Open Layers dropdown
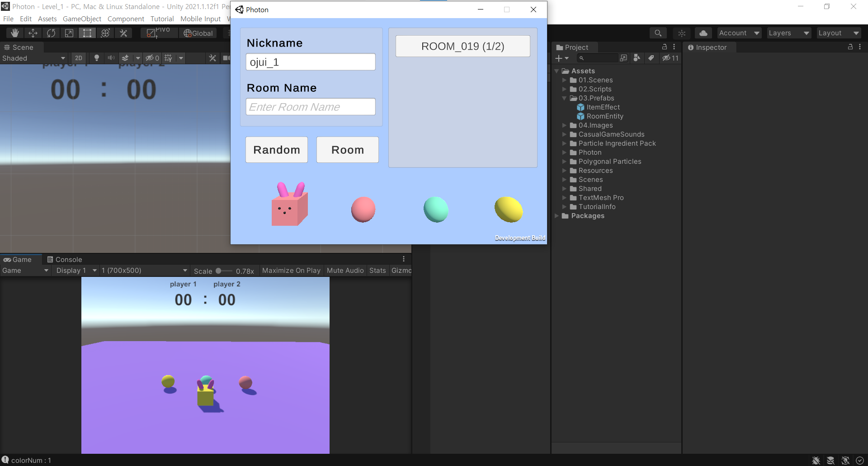Image resolution: width=868 pixels, height=466 pixels. [x=789, y=33]
